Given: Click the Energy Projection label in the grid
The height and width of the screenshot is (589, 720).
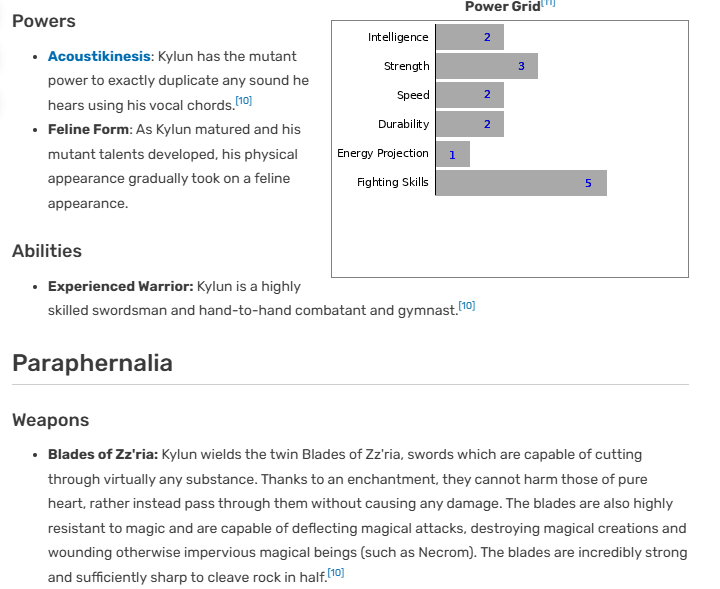Looking at the screenshot, I should pos(382,153).
